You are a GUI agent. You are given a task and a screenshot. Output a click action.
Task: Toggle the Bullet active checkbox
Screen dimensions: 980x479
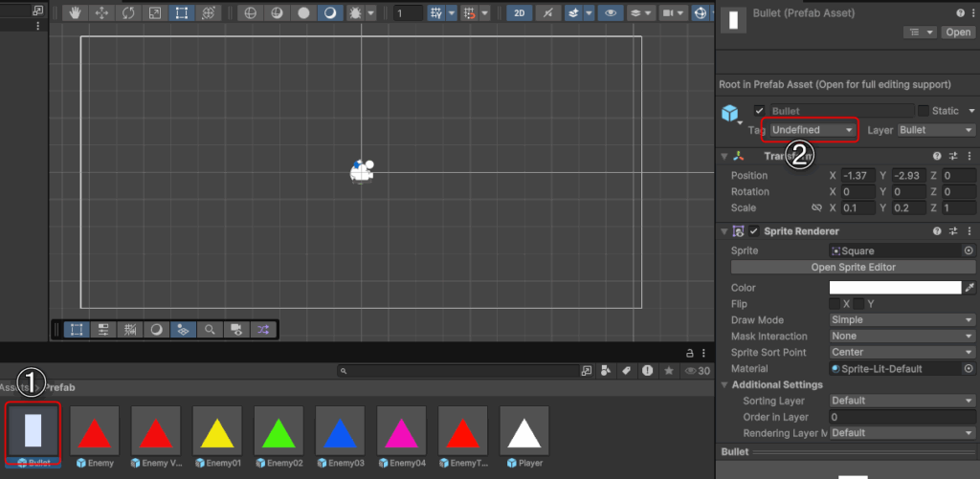click(759, 111)
